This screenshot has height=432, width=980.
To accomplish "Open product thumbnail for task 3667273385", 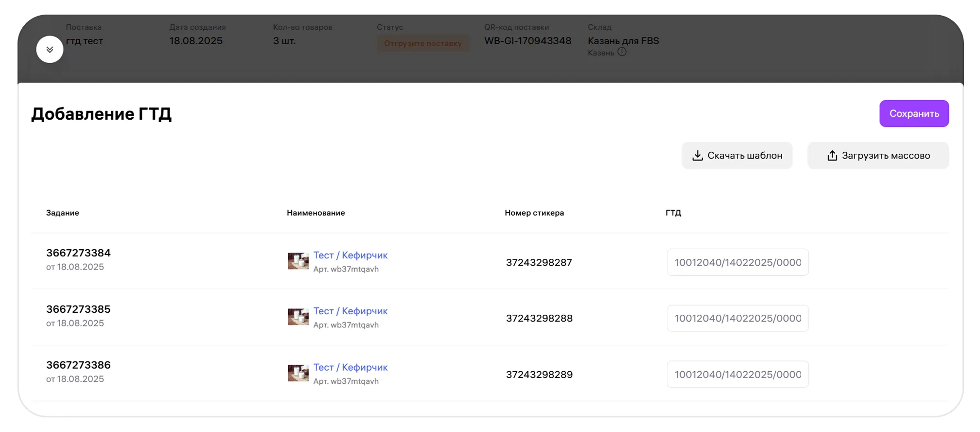I will coord(298,317).
